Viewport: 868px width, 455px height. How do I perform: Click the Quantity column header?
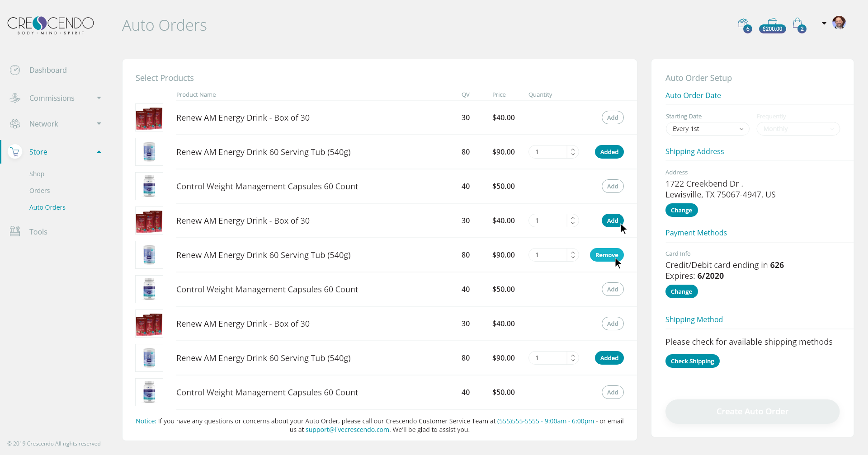(x=540, y=94)
